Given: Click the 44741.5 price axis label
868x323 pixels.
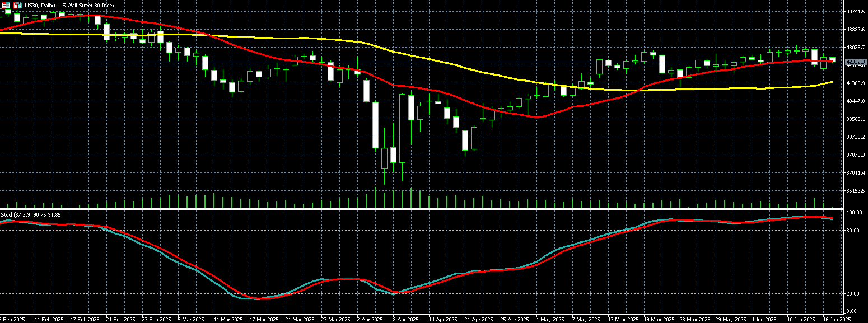Looking at the screenshot, I should pyautogui.click(x=857, y=11).
